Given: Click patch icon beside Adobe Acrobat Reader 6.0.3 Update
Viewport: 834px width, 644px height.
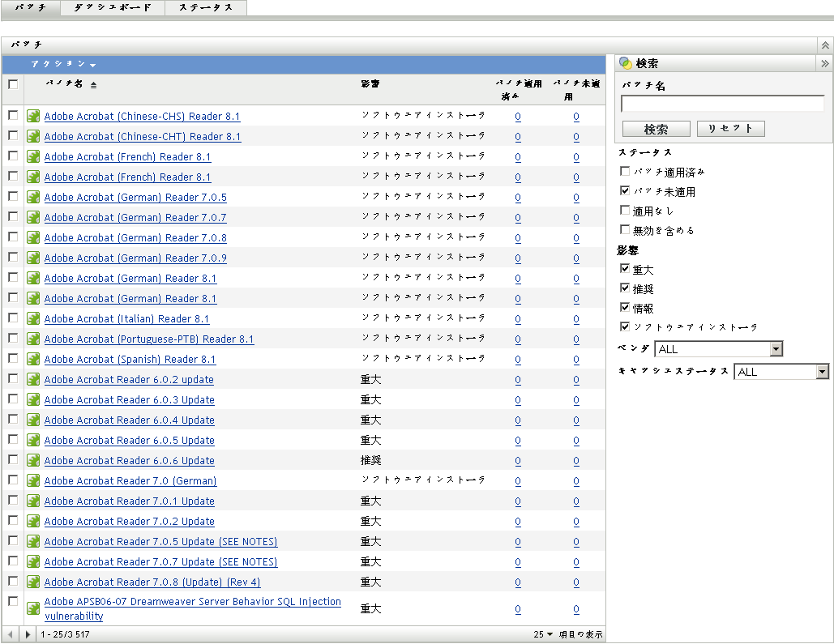Looking at the screenshot, I should click(x=33, y=399).
